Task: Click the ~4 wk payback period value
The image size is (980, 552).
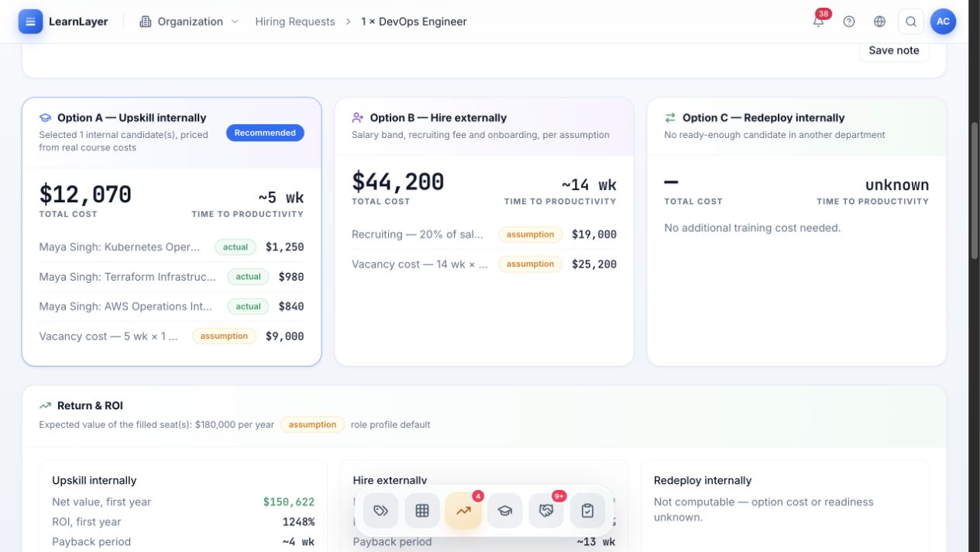Action: pos(298,542)
